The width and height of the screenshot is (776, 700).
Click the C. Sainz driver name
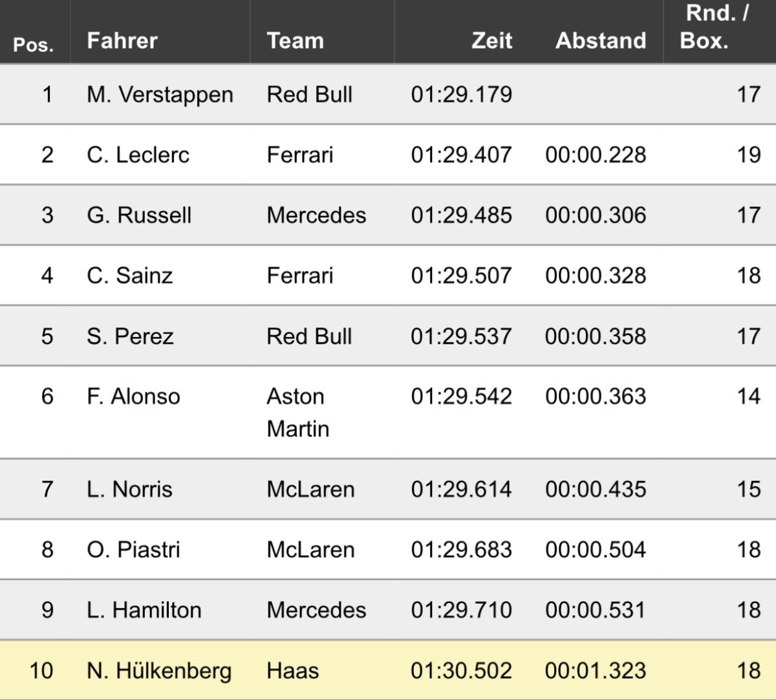pos(129,276)
